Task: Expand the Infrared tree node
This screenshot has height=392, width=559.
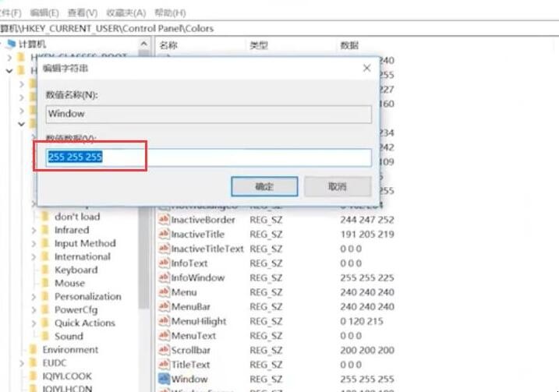Action: [34, 231]
